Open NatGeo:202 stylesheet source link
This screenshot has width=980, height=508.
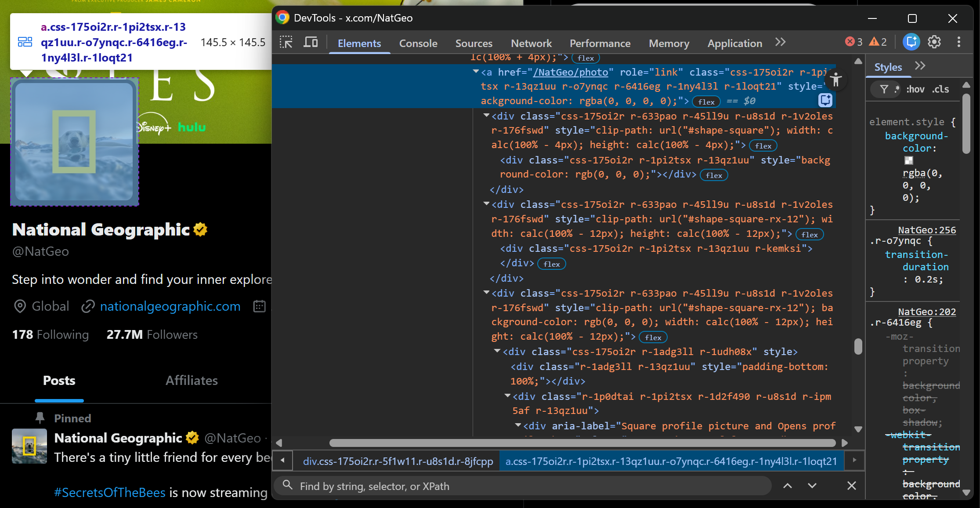pyautogui.click(x=927, y=312)
